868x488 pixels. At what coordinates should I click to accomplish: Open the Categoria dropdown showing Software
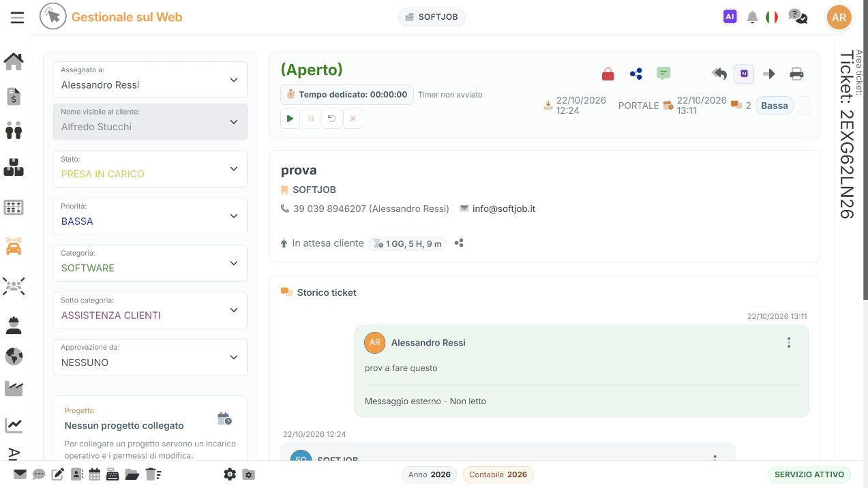click(x=150, y=262)
